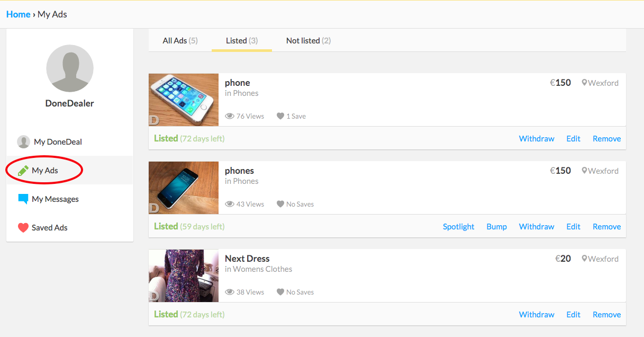Click 'in Womens Clothes' category text
This screenshot has width=644, height=337.
point(258,269)
